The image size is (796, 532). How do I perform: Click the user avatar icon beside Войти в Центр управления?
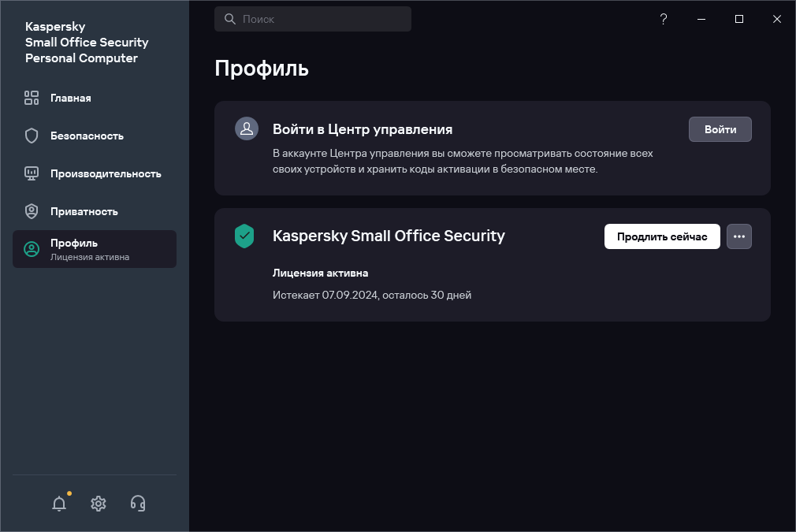247,128
